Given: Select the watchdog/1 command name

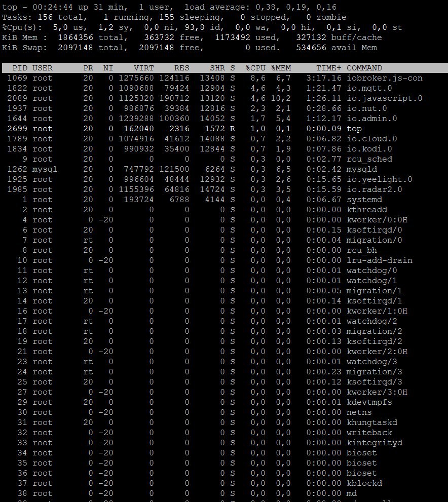Looking at the screenshot, I should pos(372,281).
